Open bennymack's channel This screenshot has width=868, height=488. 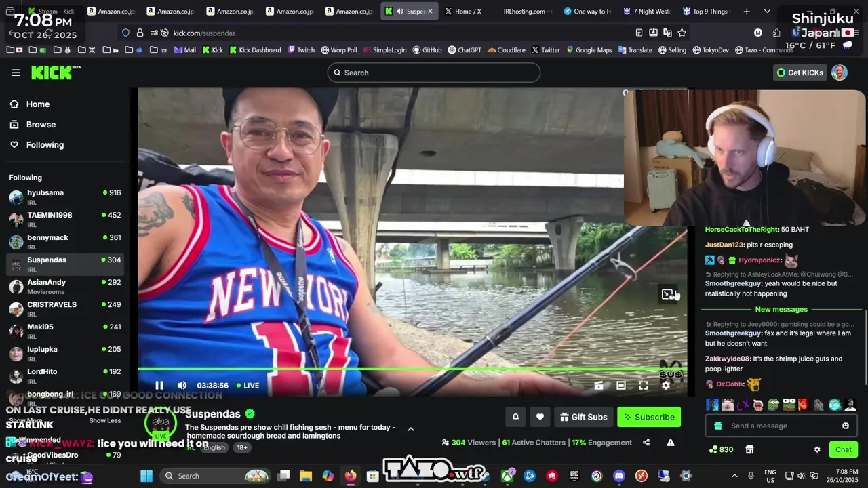click(x=65, y=242)
